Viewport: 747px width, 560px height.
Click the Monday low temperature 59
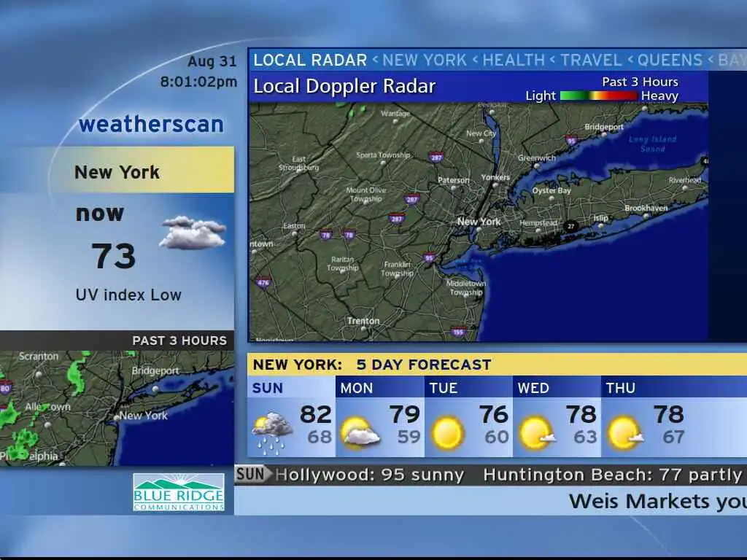tap(409, 437)
